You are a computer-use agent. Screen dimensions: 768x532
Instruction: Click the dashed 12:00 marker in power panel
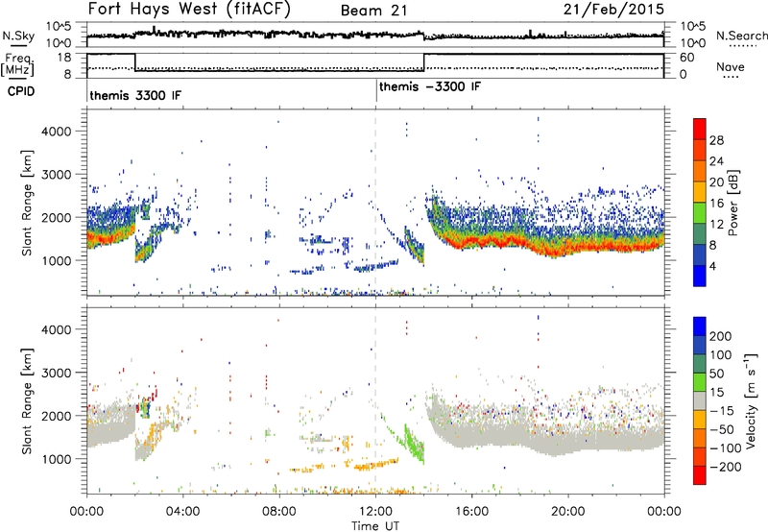click(x=375, y=203)
